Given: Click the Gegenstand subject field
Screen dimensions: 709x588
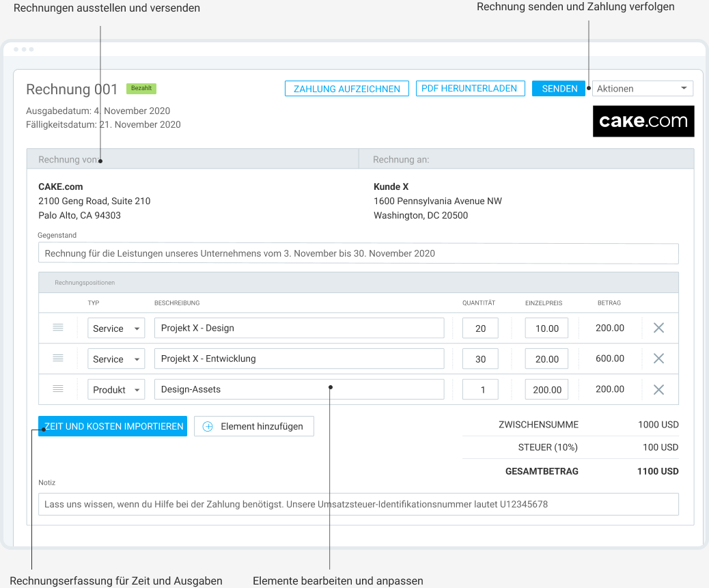Looking at the screenshot, I should click(358, 253).
